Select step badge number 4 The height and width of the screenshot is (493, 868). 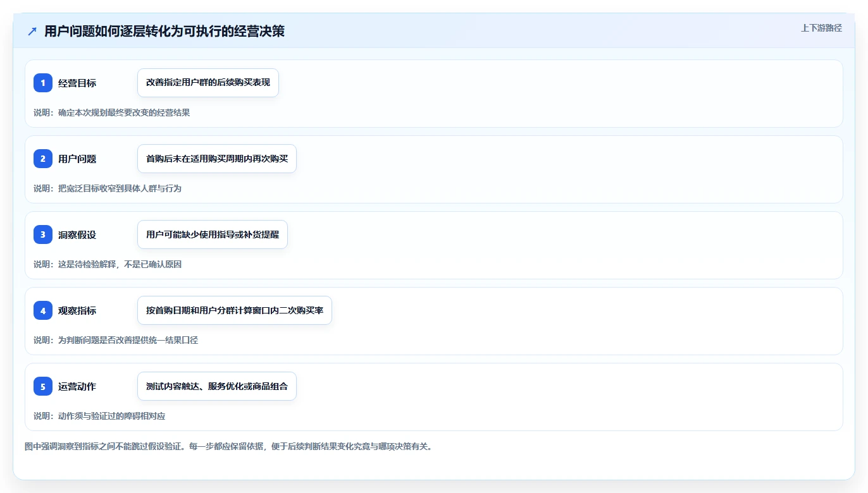[43, 310]
